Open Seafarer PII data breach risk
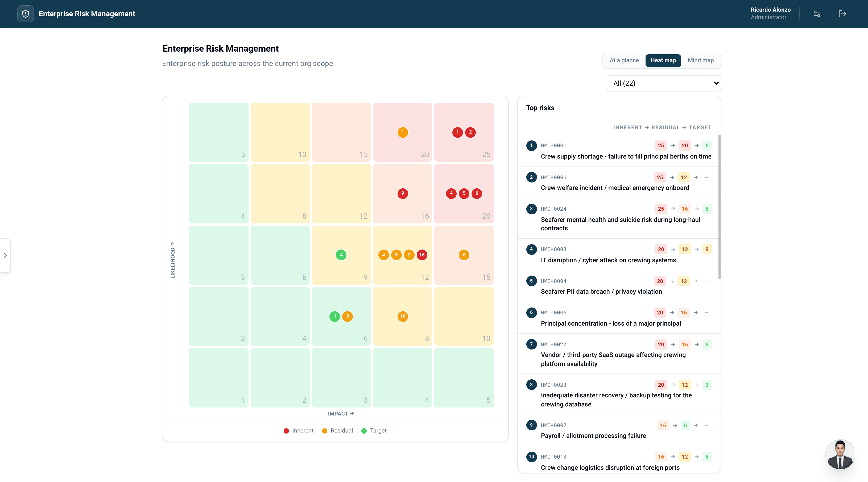 (619, 286)
